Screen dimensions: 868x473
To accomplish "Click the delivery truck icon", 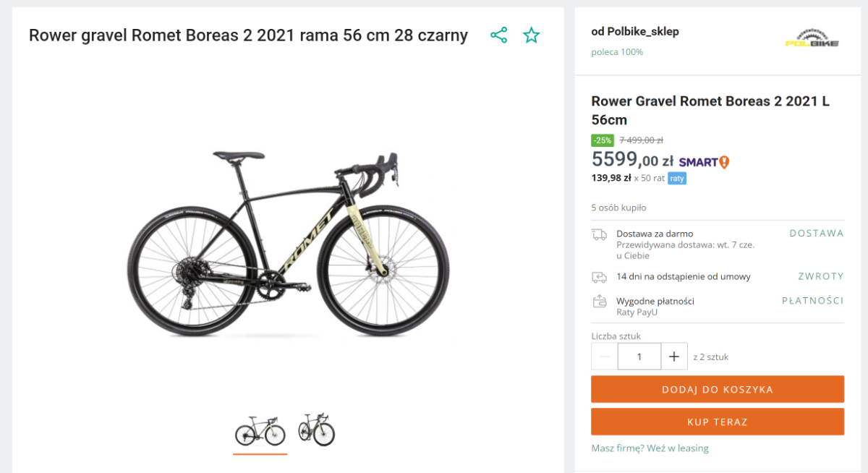I will tap(599, 234).
